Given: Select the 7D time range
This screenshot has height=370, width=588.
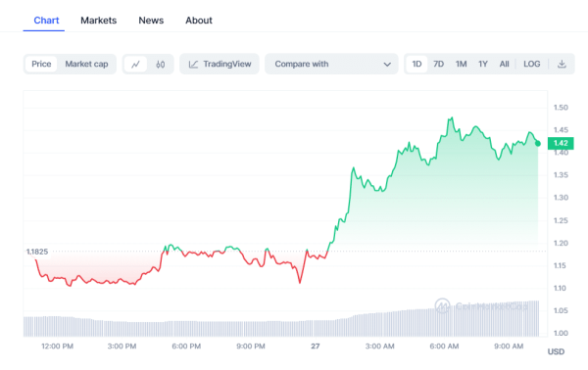Looking at the screenshot, I should pos(438,64).
